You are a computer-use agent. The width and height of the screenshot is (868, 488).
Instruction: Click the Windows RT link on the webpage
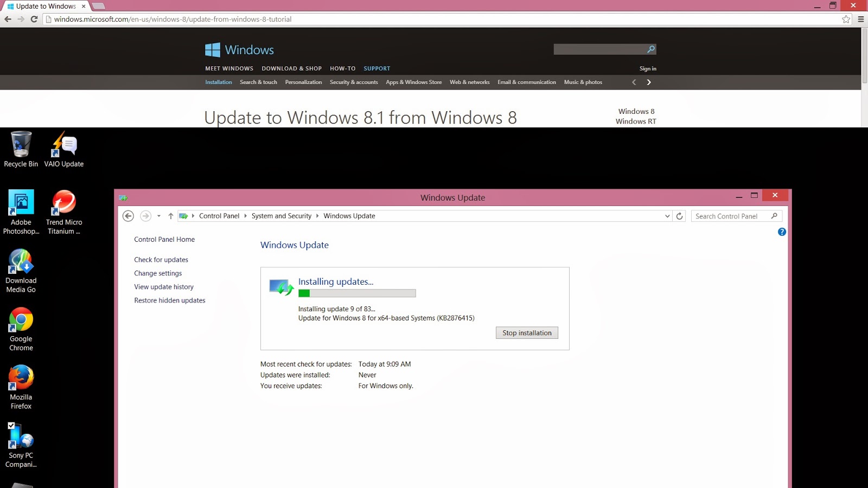[x=636, y=121]
